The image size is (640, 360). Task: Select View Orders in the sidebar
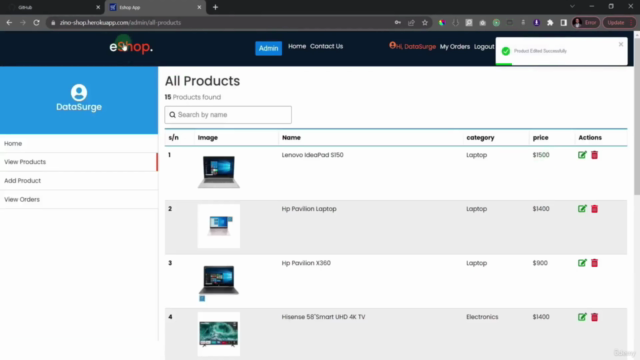pos(79,200)
